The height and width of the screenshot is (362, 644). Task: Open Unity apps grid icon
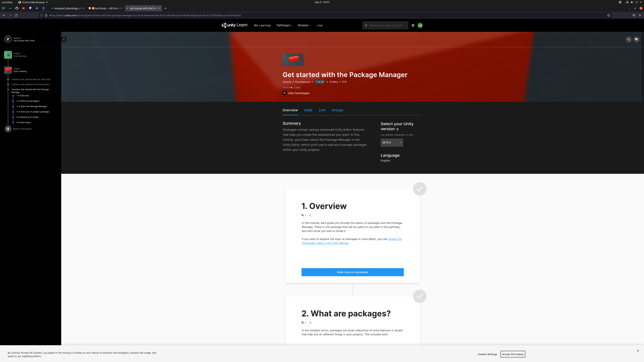coord(413,25)
